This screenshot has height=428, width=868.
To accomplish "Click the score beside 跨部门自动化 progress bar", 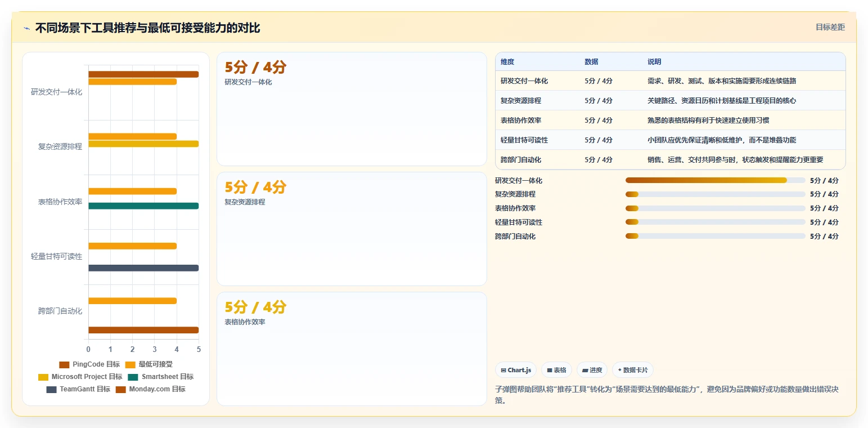I will coord(824,237).
